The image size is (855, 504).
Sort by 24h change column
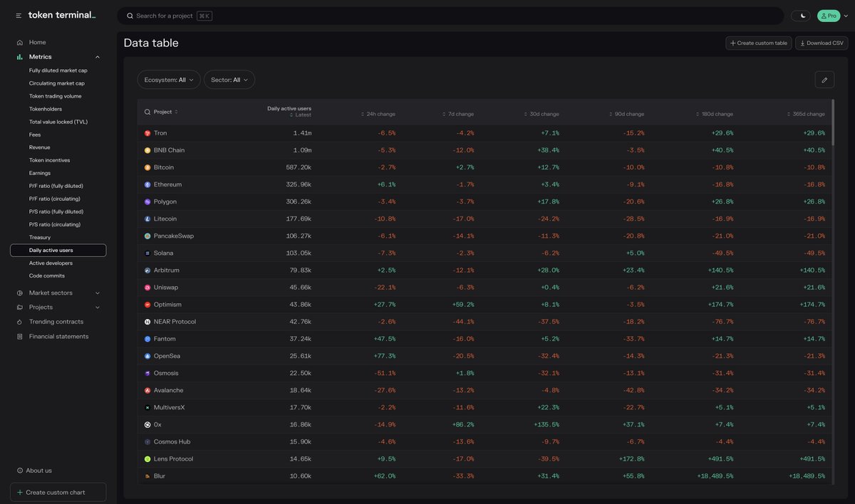pyautogui.click(x=378, y=114)
